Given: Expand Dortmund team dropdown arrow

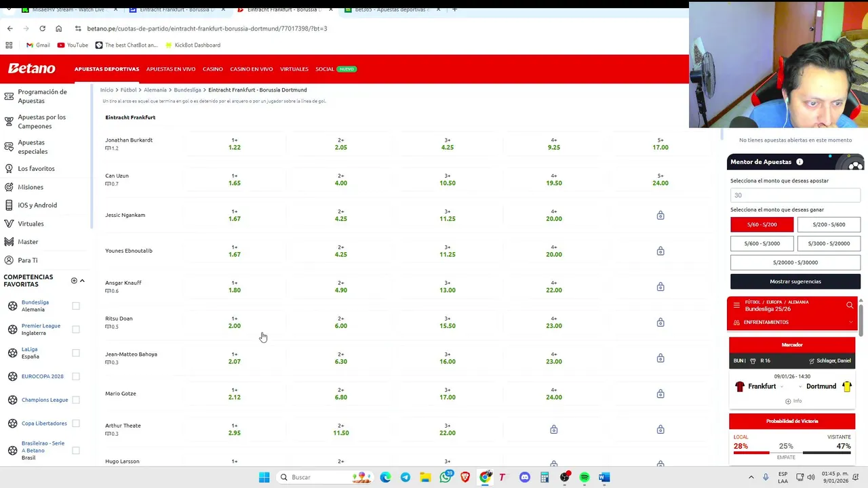Looking at the screenshot, I should 800,387.
